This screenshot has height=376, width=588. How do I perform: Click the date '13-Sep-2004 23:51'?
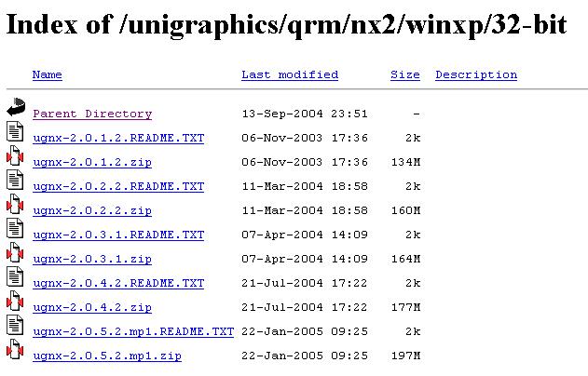(305, 114)
